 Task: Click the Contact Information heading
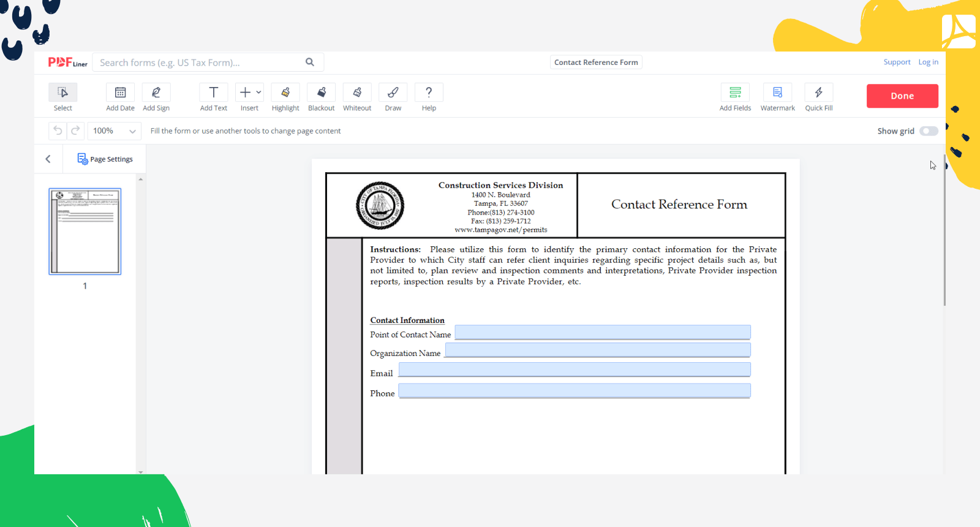pos(407,320)
